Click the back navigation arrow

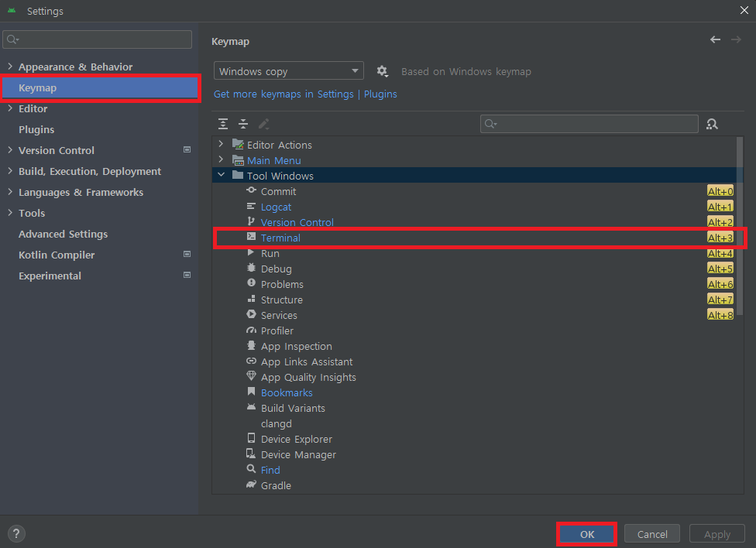[715, 39]
